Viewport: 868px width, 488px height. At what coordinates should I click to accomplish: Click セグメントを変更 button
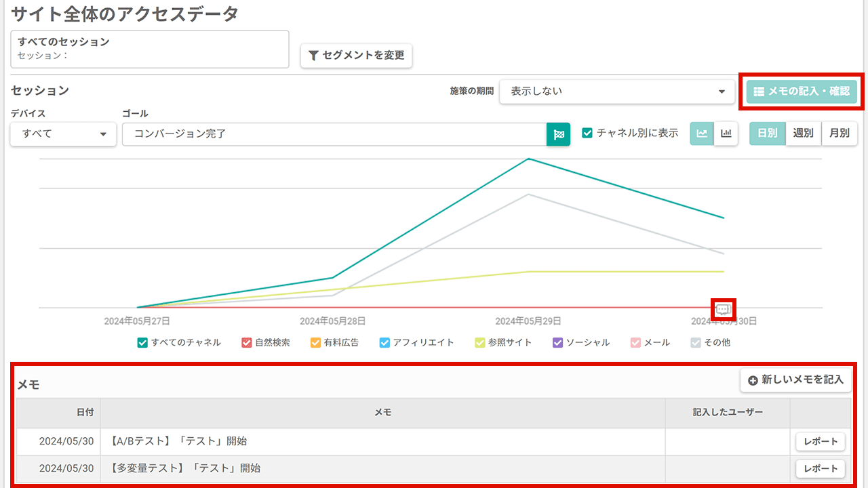[x=356, y=56]
